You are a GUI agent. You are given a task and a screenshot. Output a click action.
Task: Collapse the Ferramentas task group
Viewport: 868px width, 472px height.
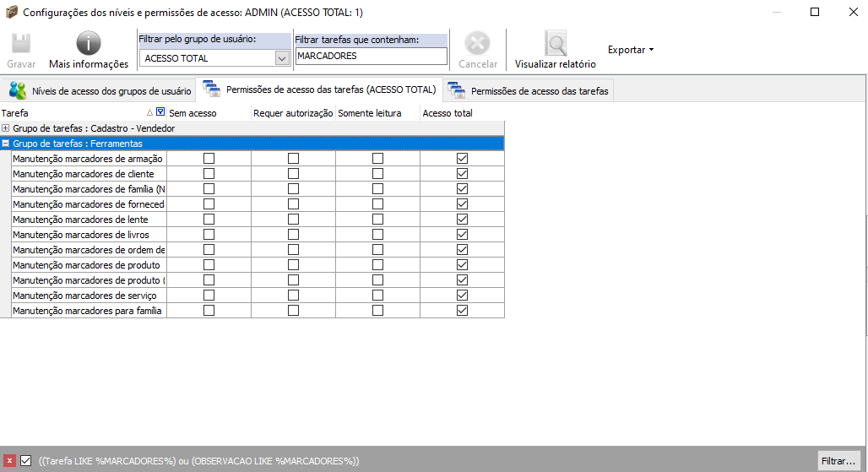point(6,144)
